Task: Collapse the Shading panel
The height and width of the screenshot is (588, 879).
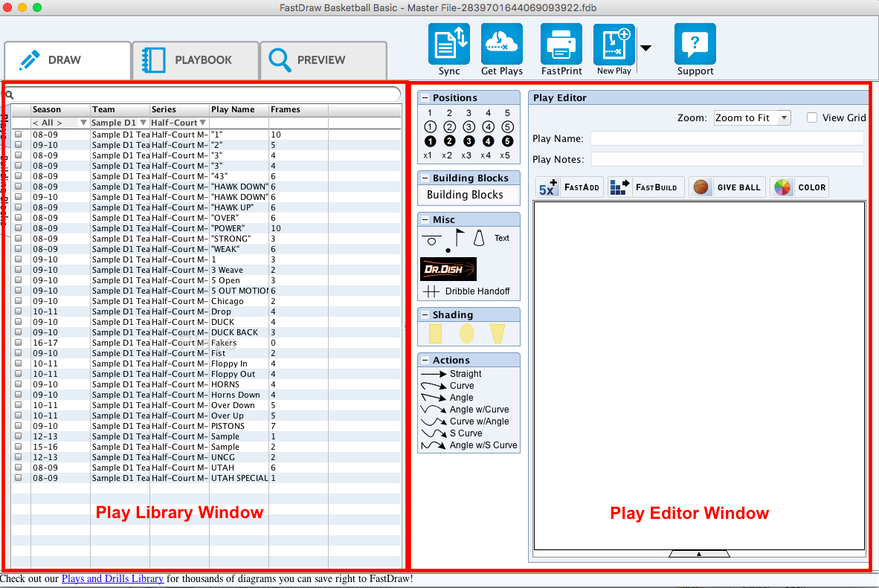Action: (425, 315)
